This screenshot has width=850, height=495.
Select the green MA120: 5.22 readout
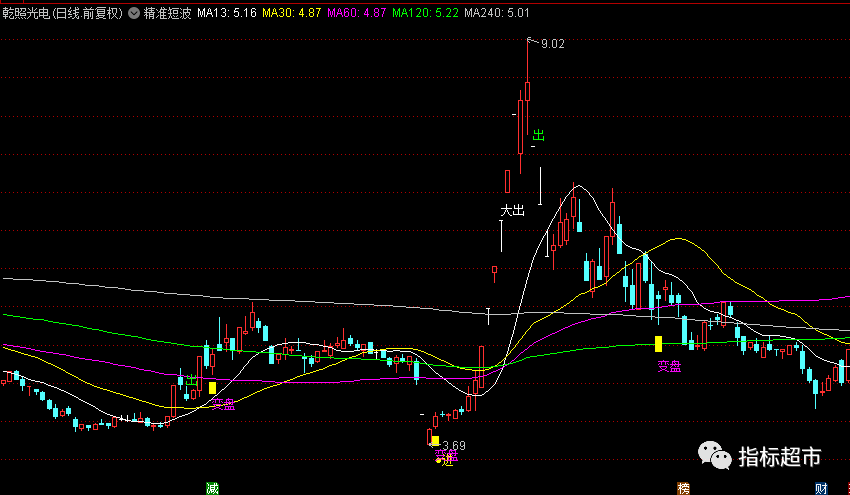point(426,13)
